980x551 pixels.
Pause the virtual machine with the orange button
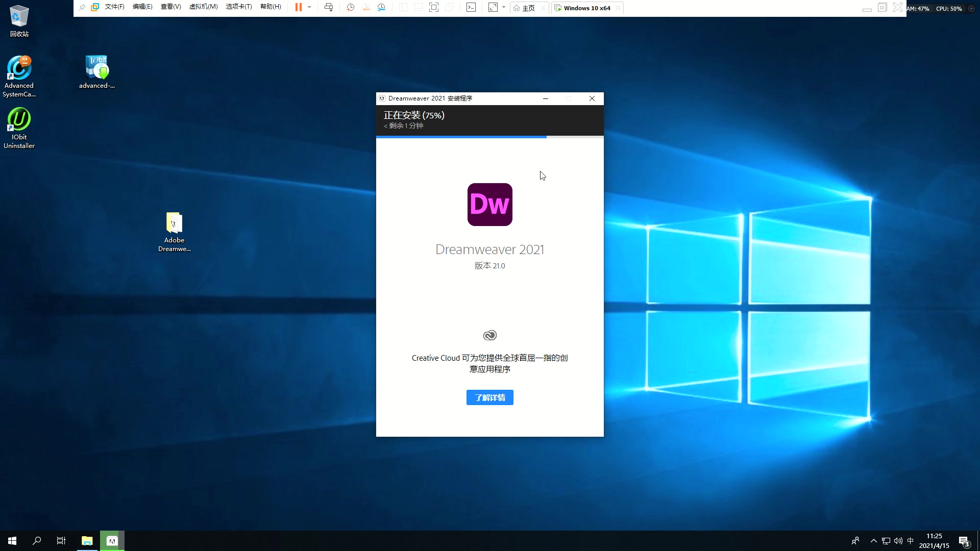click(x=299, y=7)
